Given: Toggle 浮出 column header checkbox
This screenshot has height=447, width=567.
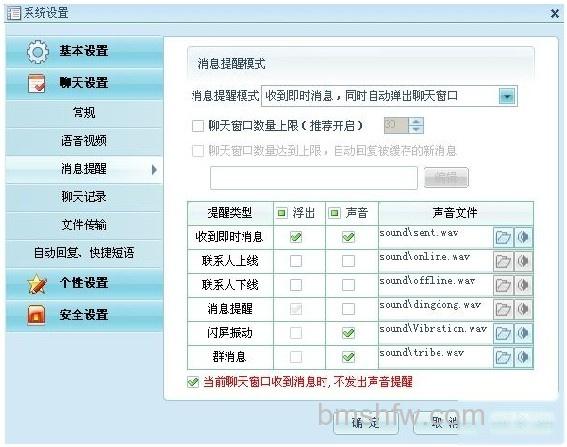Looking at the screenshot, I should tap(282, 213).
